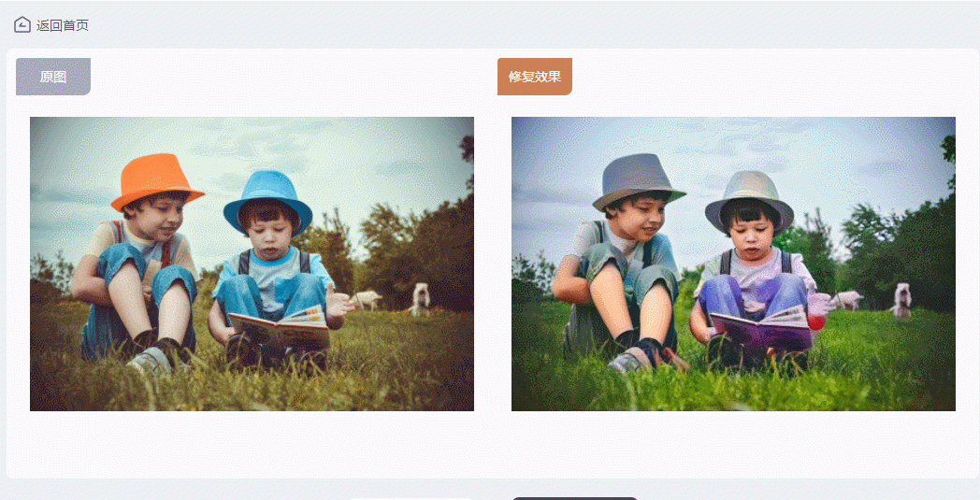Click the right boy's hat in the restored image
980x500 pixels.
[749, 200]
